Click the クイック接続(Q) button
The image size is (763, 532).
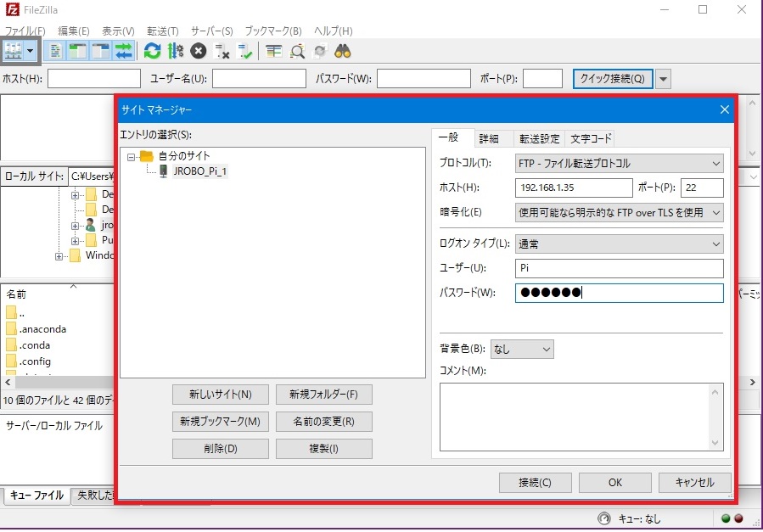tap(612, 78)
